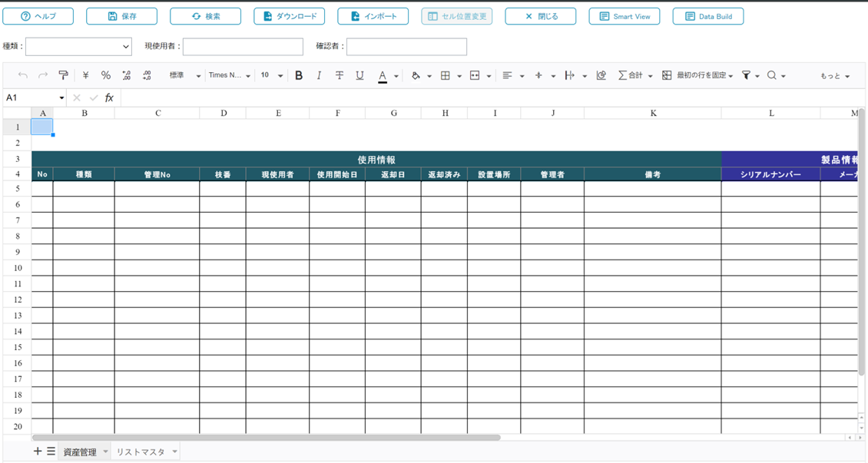Click the formula confirm checkmark icon

pos(94,98)
